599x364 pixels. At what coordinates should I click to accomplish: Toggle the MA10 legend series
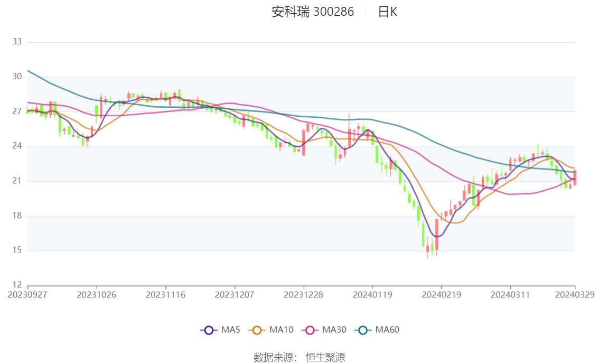pos(271,330)
